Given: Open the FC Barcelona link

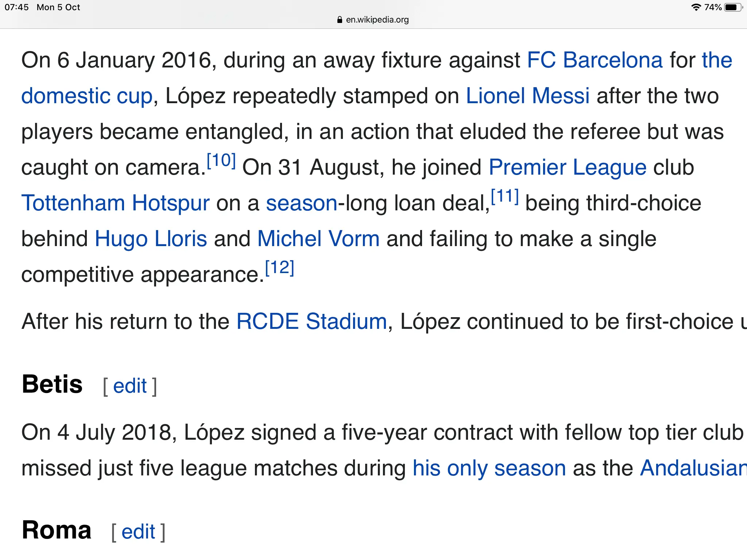Looking at the screenshot, I should (595, 60).
